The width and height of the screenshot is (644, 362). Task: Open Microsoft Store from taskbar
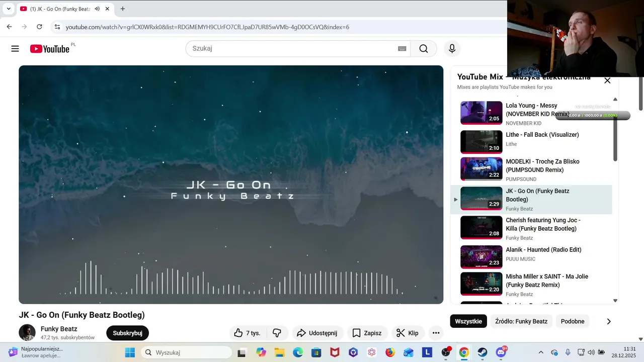[x=316, y=352]
